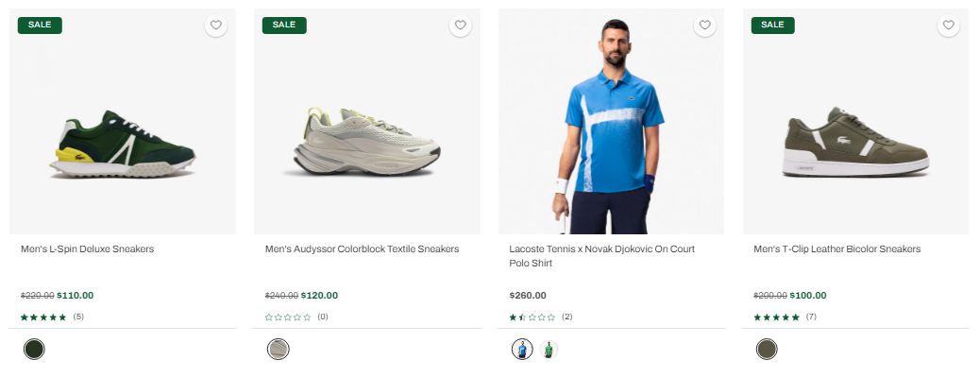980x377 pixels.
Task: Open Men's T-Clip Leather Bicolor Sneakers link
Action: point(836,248)
